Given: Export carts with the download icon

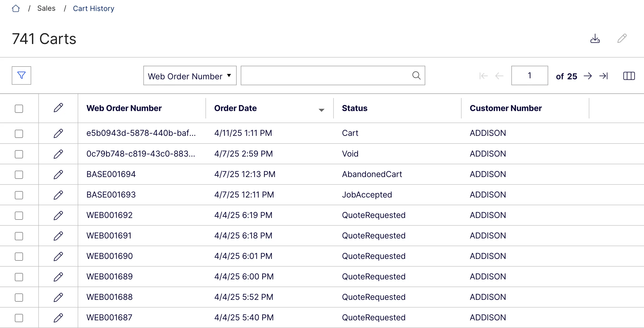Looking at the screenshot, I should point(595,39).
